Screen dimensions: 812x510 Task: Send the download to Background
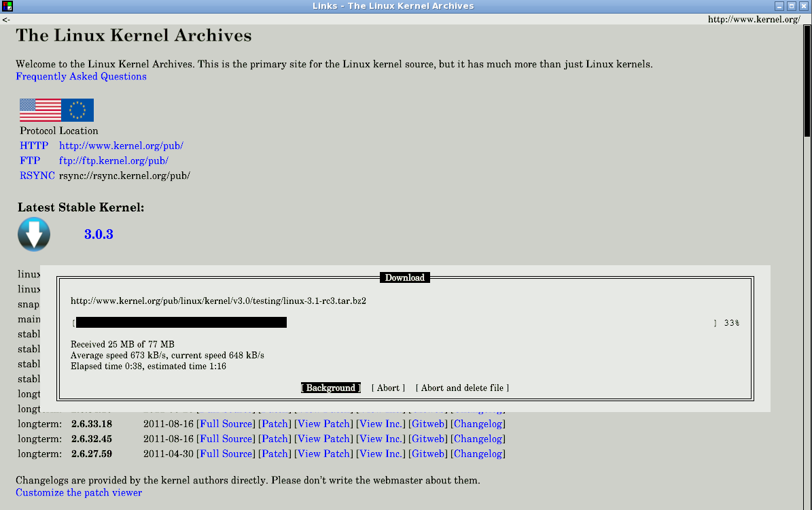331,388
